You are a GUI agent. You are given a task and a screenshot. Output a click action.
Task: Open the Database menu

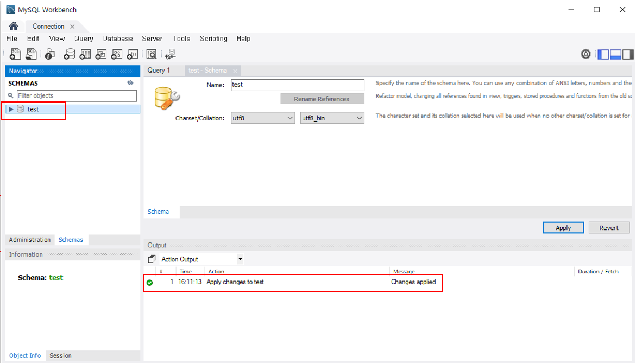(118, 39)
